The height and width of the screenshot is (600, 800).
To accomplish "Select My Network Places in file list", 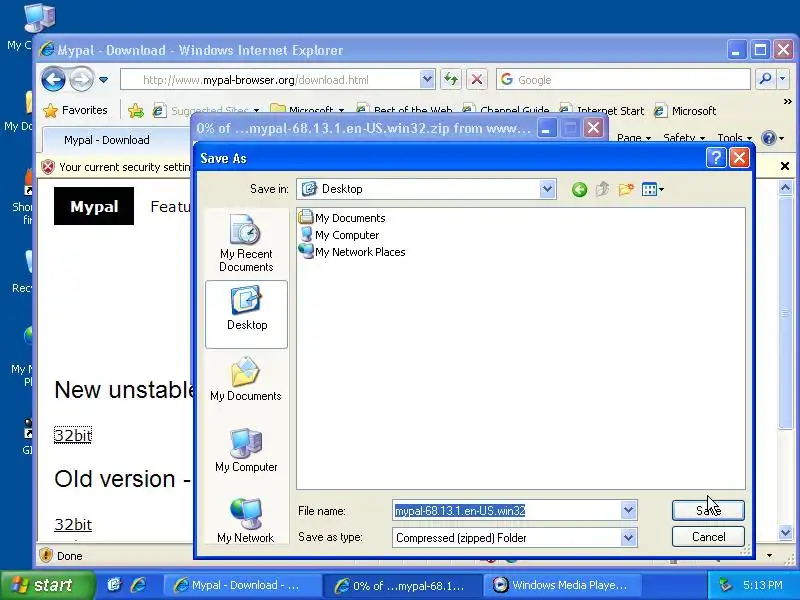I will (353, 252).
